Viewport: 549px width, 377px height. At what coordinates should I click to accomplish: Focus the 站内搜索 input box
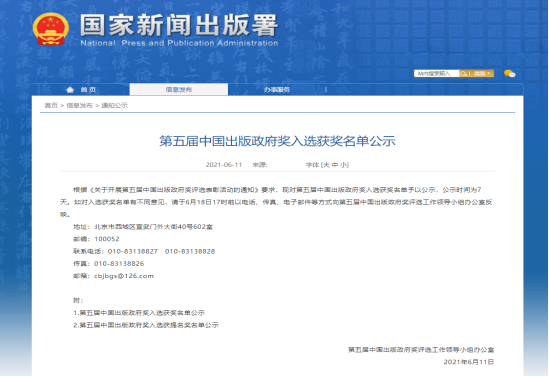437,74
